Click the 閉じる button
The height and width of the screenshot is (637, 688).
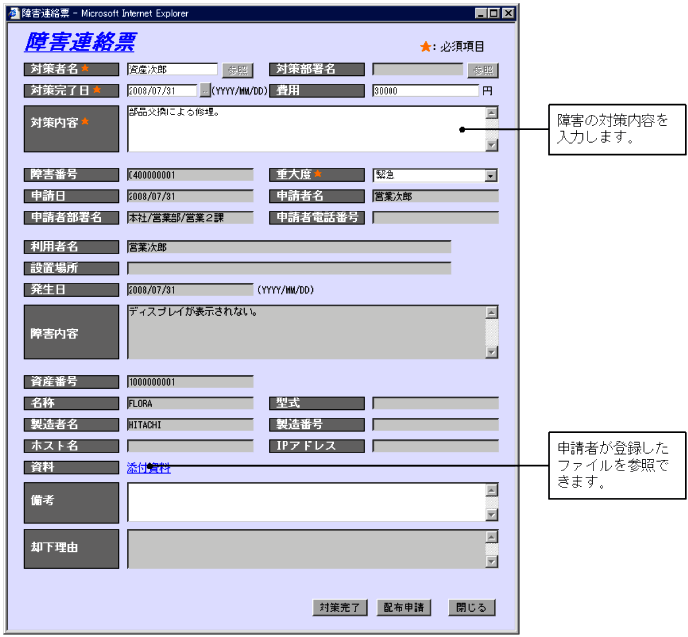click(471, 607)
